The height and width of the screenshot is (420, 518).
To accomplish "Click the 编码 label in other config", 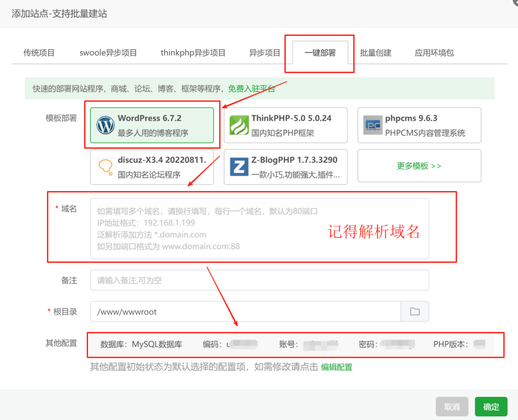I will click(212, 344).
